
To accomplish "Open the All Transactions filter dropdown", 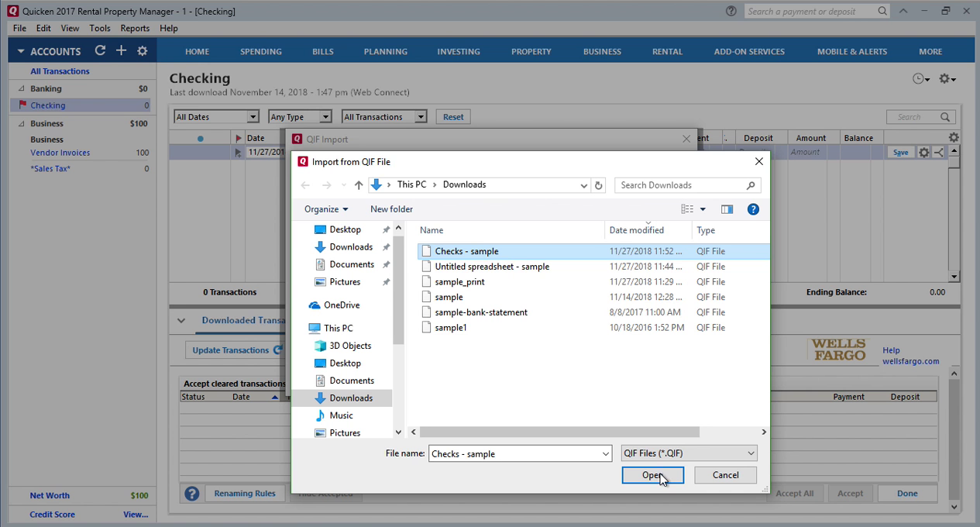I will tap(421, 117).
